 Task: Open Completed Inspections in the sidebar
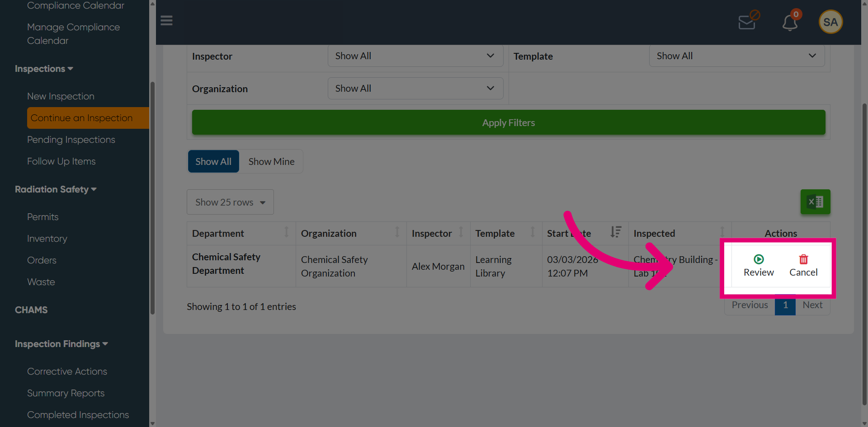pos(78,415)
